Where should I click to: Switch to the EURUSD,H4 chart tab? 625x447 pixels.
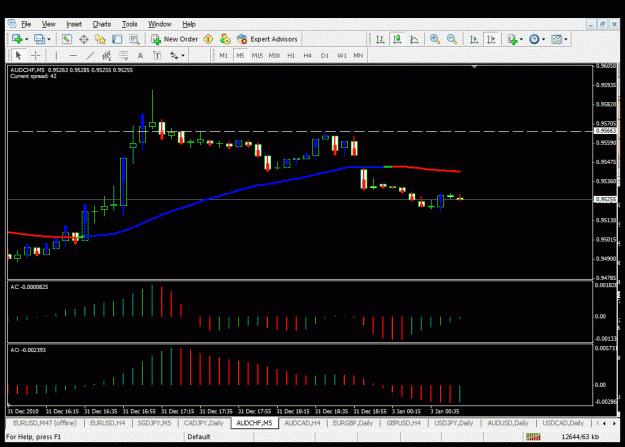[x=108, y=423]
